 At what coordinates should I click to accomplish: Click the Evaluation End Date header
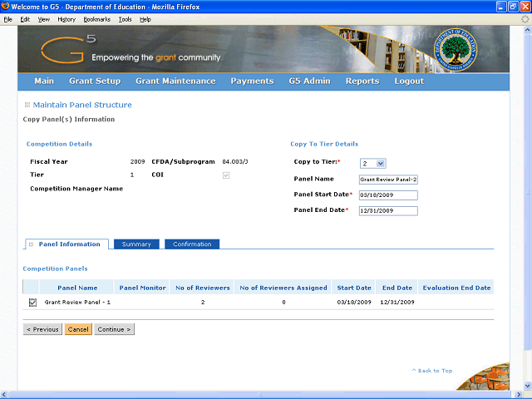pyautogui.click(x=456, y=288)
